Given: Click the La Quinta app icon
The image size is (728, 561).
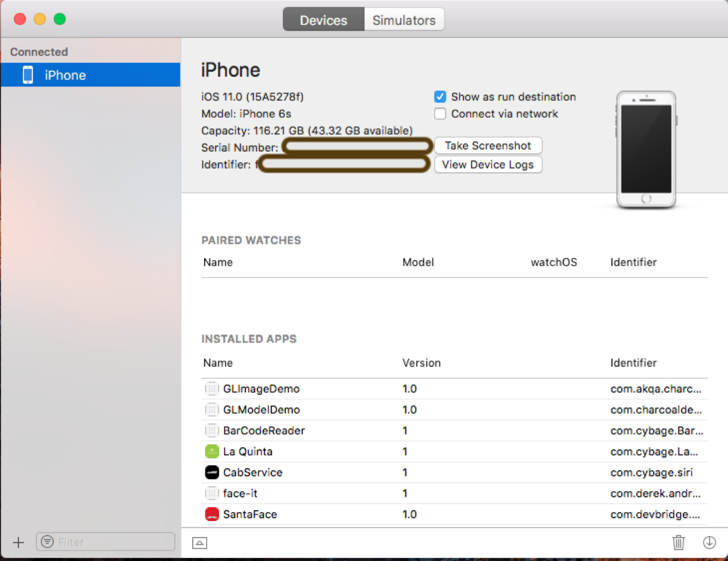Looking at the screenshot, I should point(212,451).
